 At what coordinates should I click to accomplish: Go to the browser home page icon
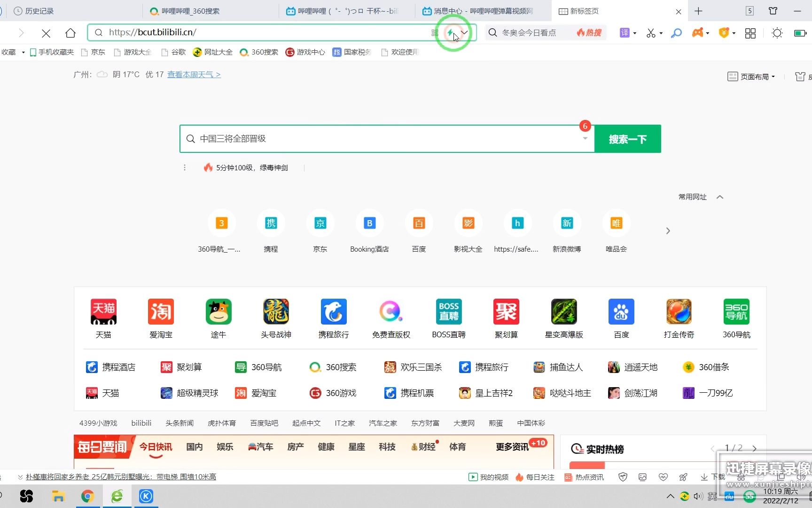click(x=70, y=33)
